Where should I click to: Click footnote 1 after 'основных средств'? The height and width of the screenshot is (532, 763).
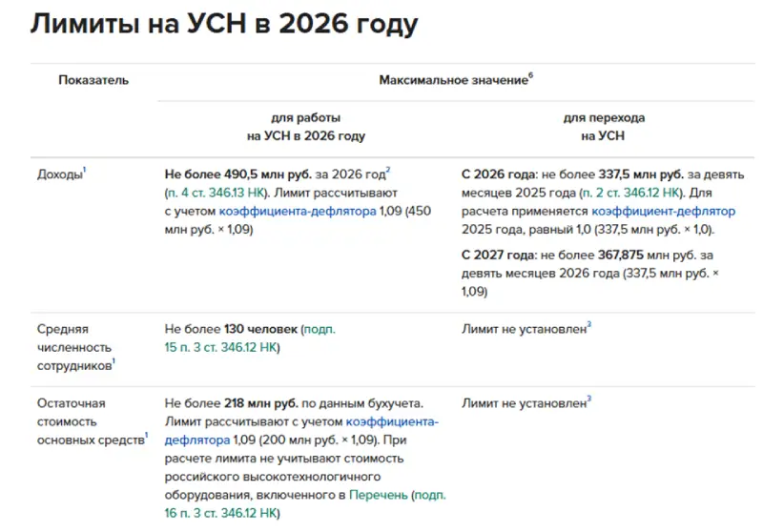146,435
